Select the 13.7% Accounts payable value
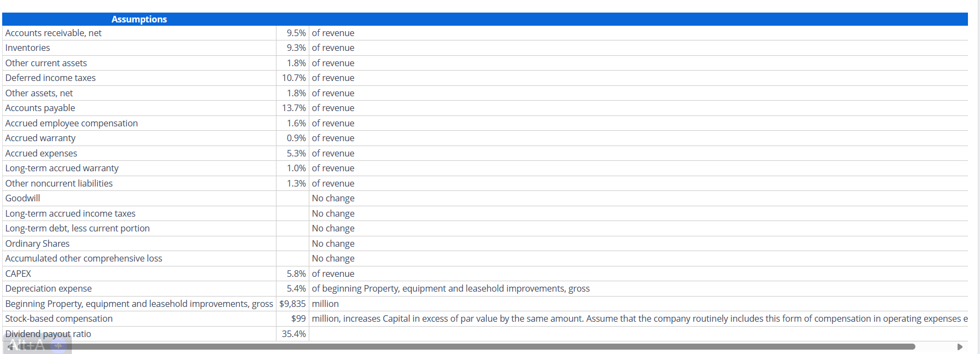980x354 pixels. (x=292, y=108)
